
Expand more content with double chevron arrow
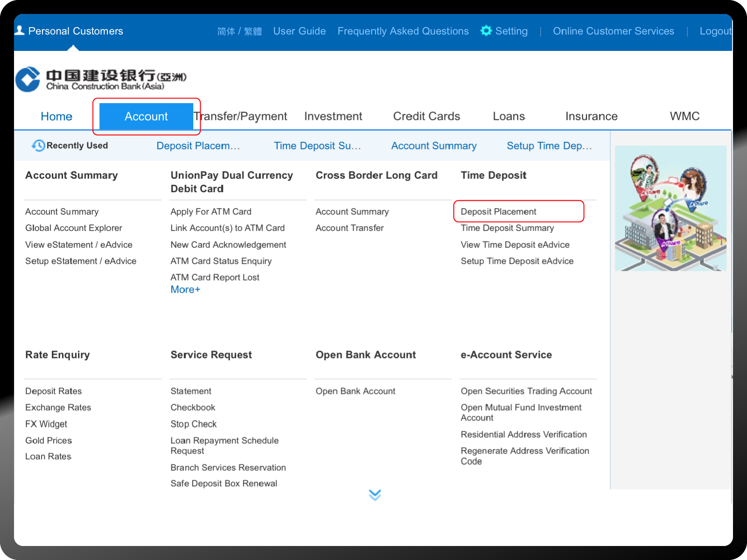[374, 495]
